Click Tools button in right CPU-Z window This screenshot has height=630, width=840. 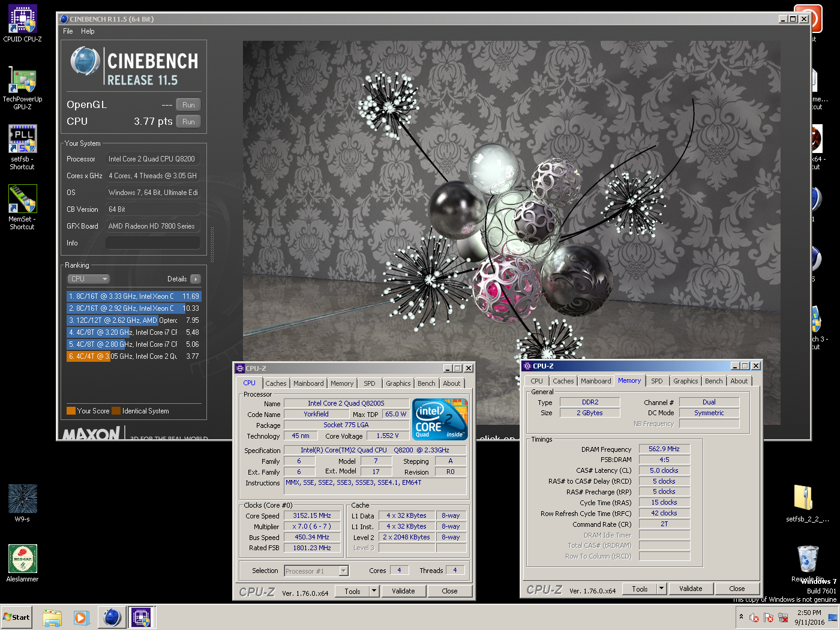[640, 589]
